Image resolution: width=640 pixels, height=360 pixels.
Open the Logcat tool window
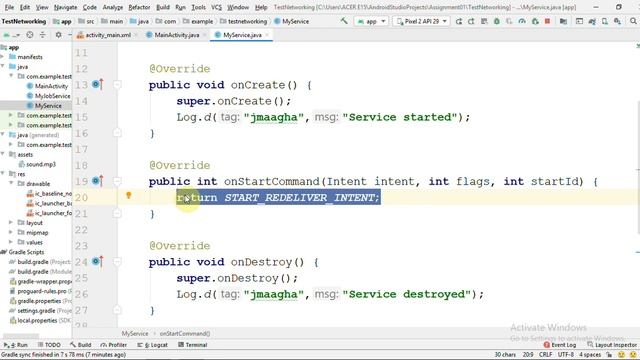click(153, 345)
